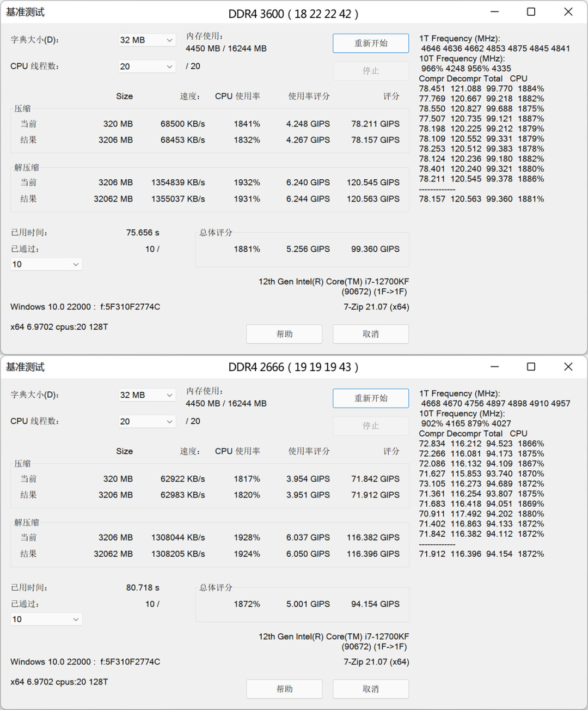Click the 4.267 GIPS compression usage rating

[308, 140]
